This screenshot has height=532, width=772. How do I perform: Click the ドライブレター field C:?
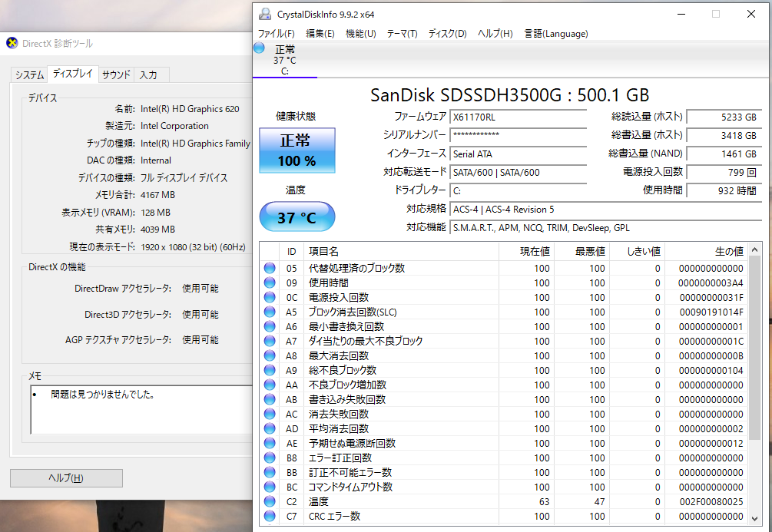pos(518,191)
